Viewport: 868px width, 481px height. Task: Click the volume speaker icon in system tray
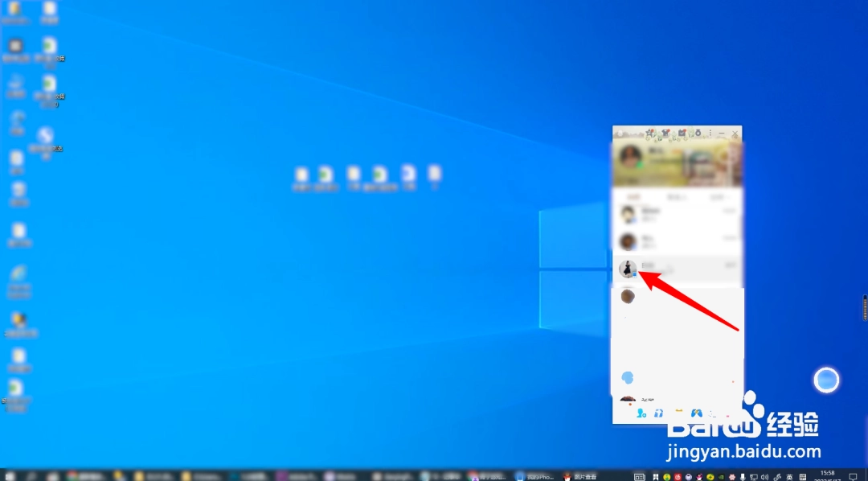click(764, 476)
